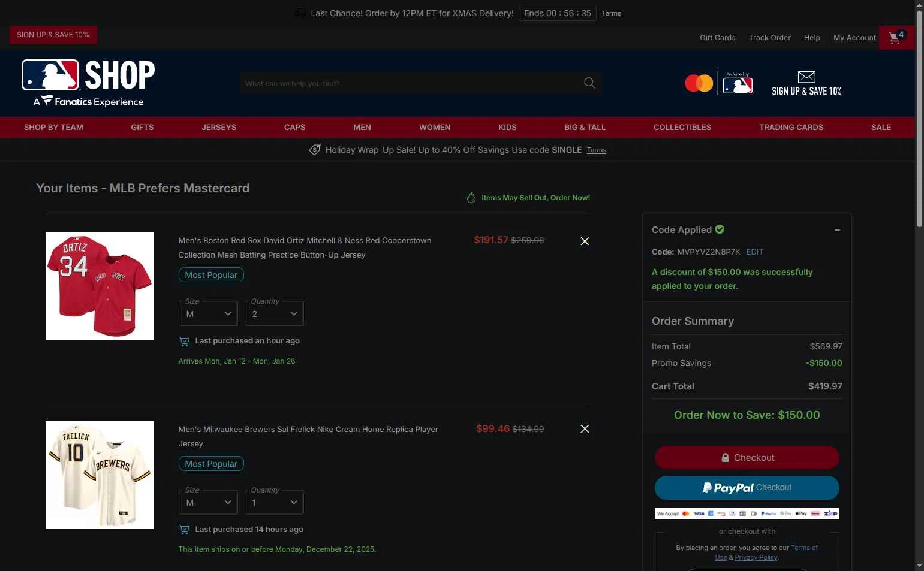Click the MLB Shop logo
This screenshot has height=571, width=924.
[88, 83]
